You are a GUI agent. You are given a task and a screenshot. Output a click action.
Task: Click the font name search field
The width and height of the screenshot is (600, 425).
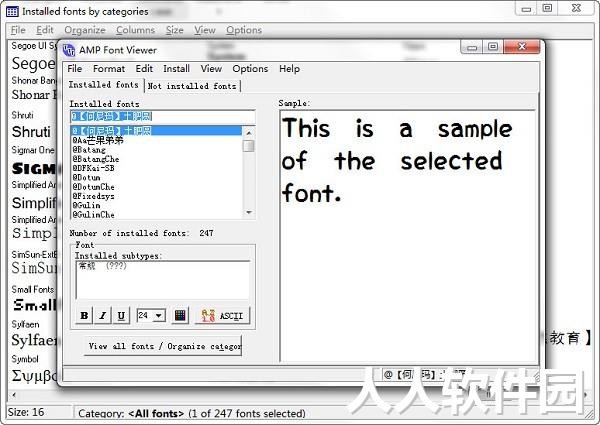(x=163, y=116)
